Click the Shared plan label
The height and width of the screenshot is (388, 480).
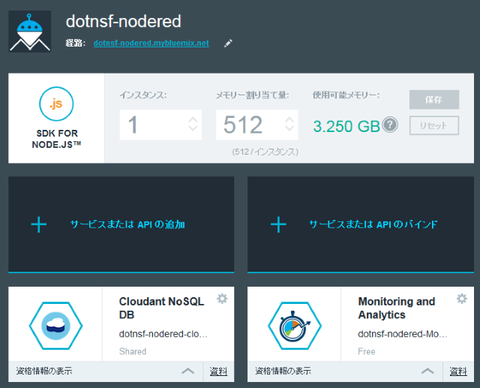coord(133,351)
